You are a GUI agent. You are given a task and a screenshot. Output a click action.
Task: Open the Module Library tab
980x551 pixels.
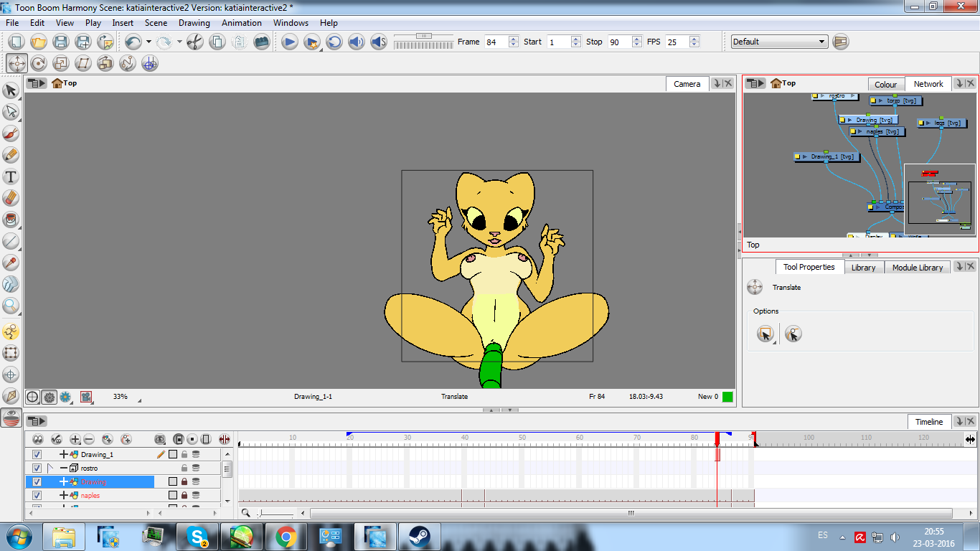(917, 268)
